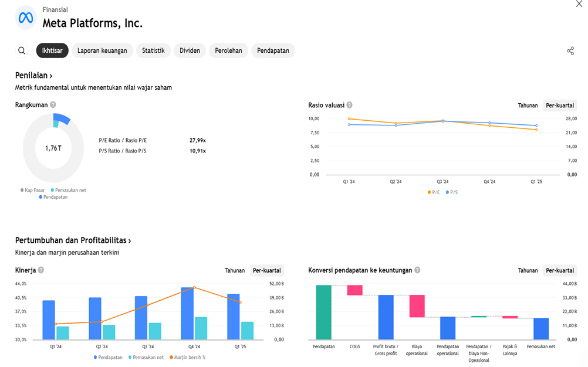Click the Meta Platforms logo icon
The image size is (588, 367).
coord(25,18)
